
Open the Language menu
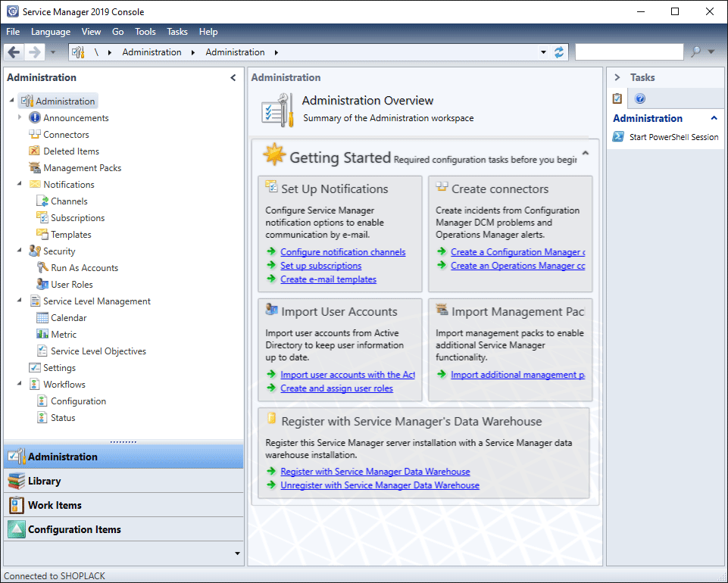(x=51, y=32)
